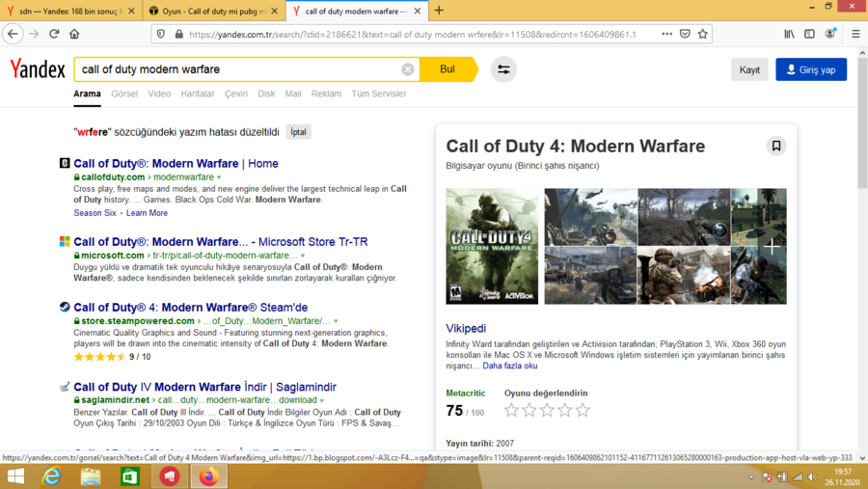Switch to the Video search tab
This screenshot has height=489, width=868.
[159, 94]
